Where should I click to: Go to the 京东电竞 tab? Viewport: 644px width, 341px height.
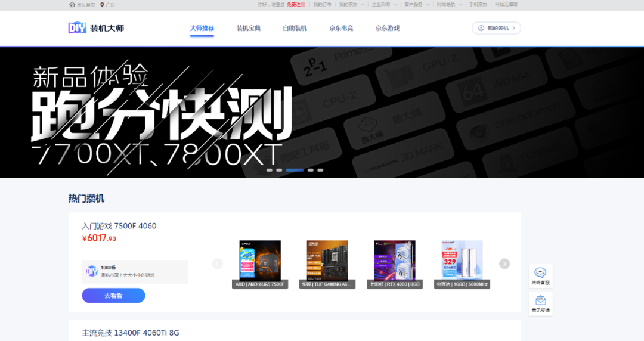(x=341, y=29)
